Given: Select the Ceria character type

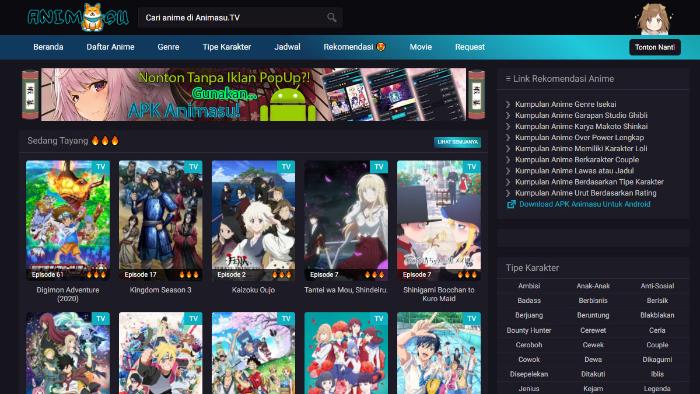Looking at the screenshot, I should 657,331.
